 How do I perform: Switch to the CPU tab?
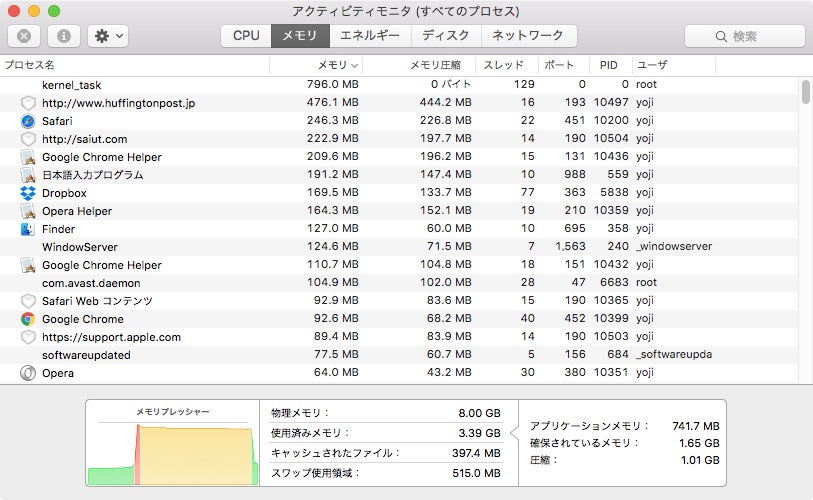(x=246, y=36)
